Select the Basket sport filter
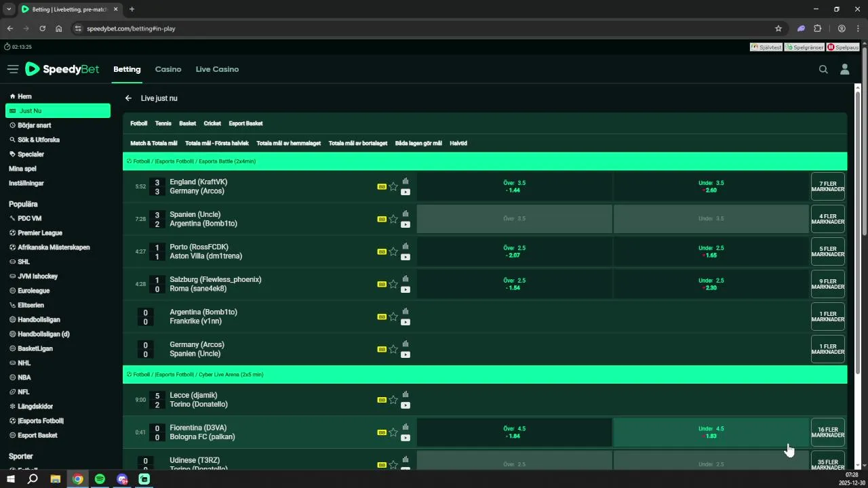 click(187, 123)
